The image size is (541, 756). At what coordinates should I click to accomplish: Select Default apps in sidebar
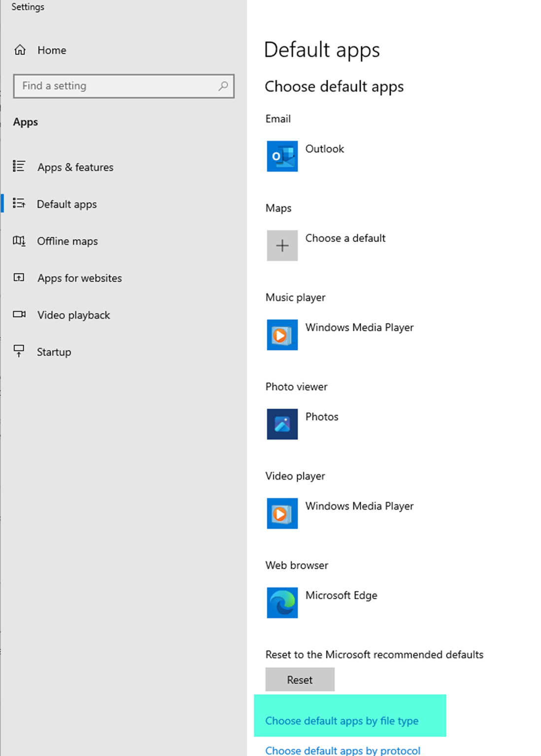click(67, 205)
